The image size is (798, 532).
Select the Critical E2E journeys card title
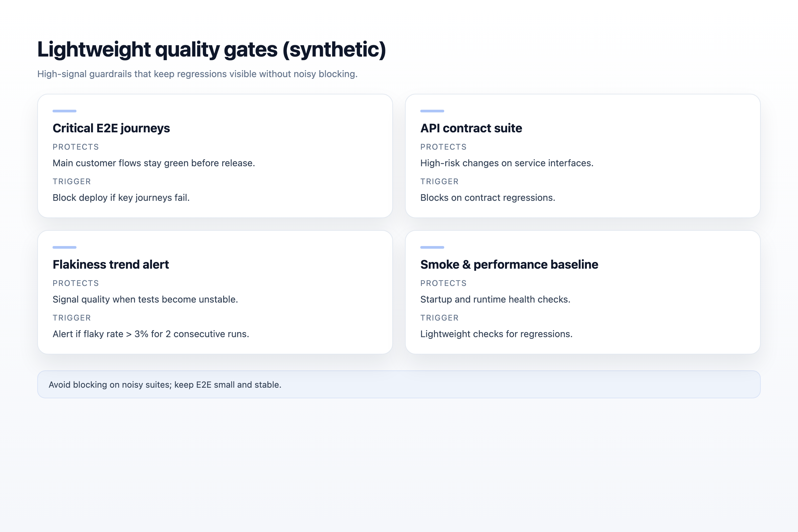point(111,128)
